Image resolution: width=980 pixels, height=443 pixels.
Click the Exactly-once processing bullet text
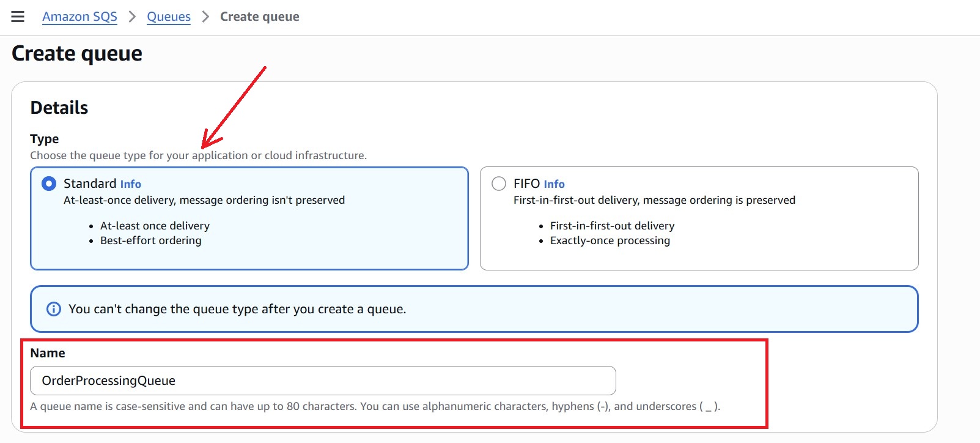pyautogui.click(x=610, y=240)
